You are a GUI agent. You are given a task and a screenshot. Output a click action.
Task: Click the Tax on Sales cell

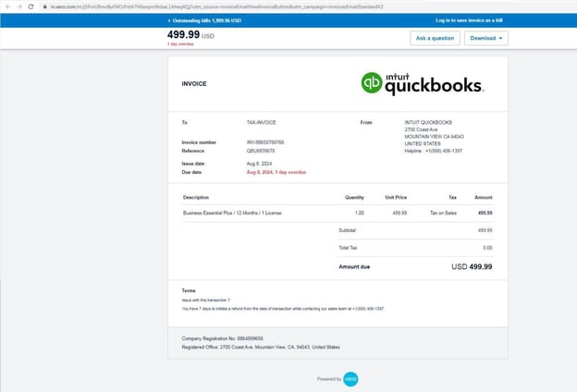click(x=443, y=214)
